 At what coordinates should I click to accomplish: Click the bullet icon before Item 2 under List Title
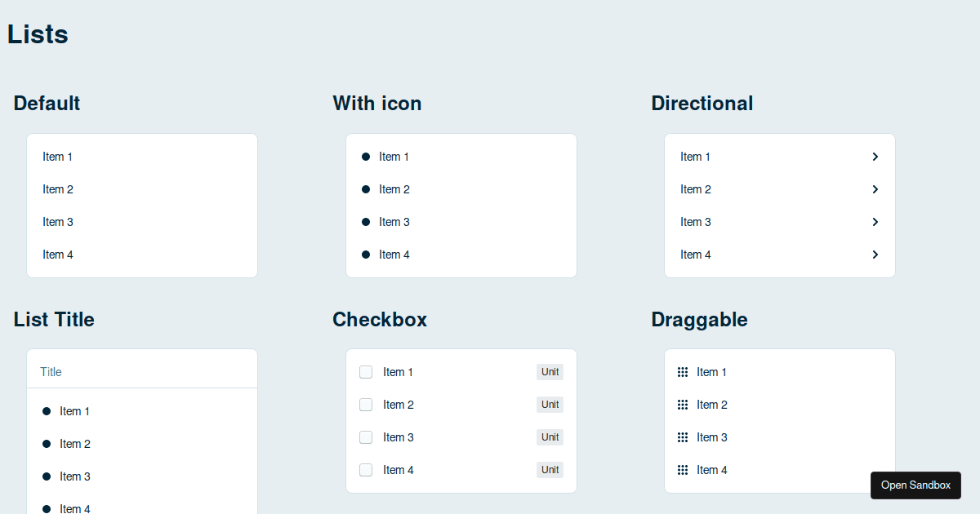point(47,444)
